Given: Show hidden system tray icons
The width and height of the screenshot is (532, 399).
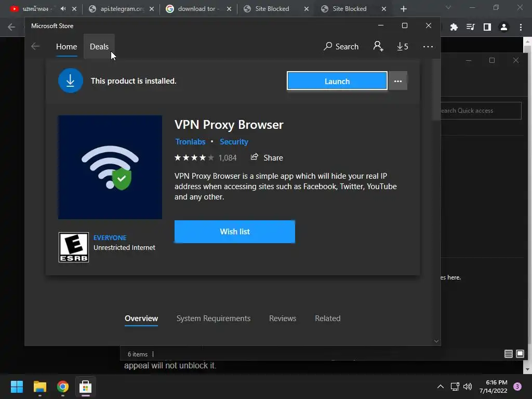Looking at the screenshot, I should [441, 387].
